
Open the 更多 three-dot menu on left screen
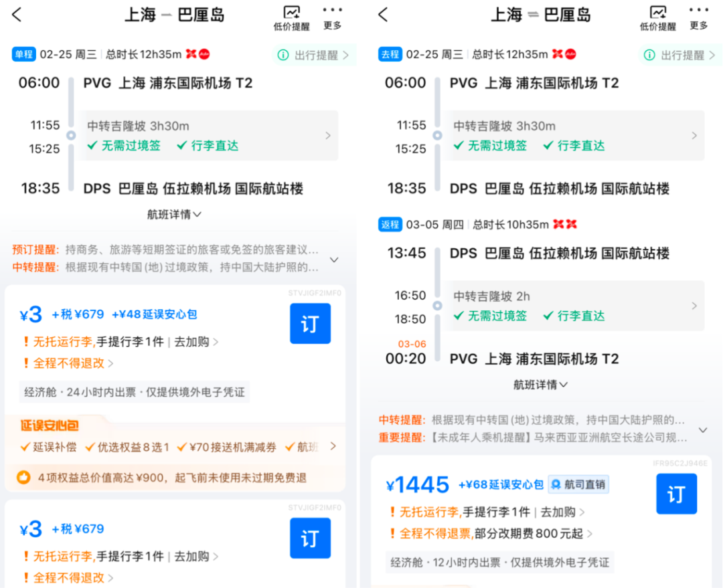pos(333,17)
